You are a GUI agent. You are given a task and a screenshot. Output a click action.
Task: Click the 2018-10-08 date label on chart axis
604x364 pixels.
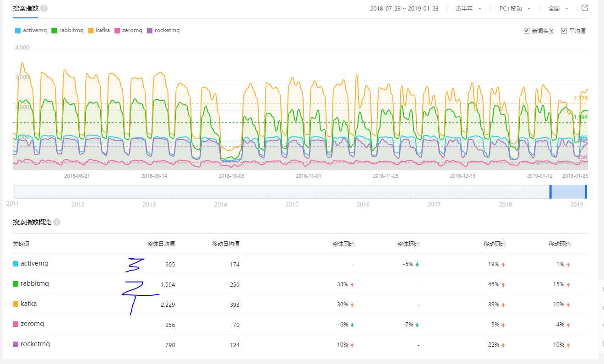tap(231, 176)
